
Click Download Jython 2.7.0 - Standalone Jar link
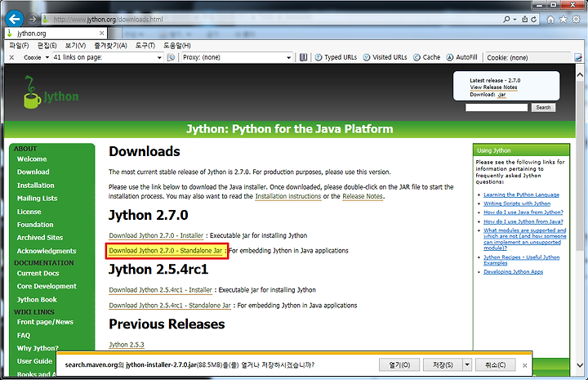coord(166,251)
